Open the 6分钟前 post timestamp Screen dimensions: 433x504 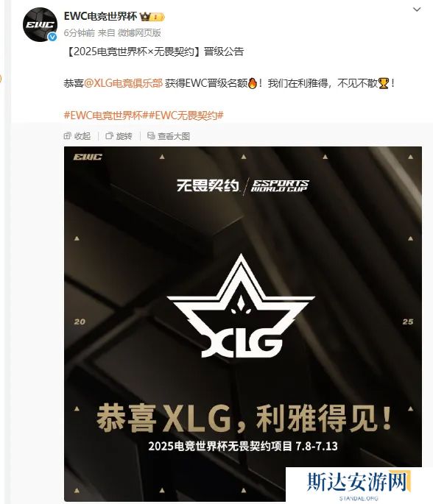pos(79,33)
